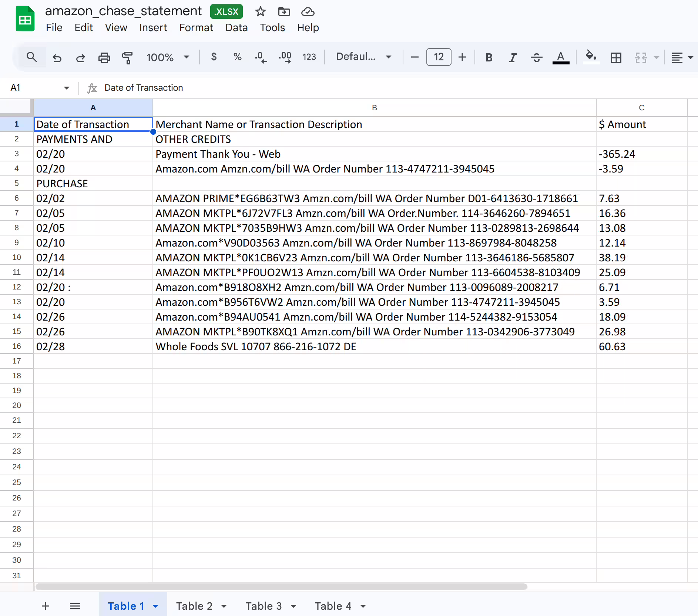Toggle italic formatting
This screenshot has width=698, height=616.
click(x=512, y=57)
